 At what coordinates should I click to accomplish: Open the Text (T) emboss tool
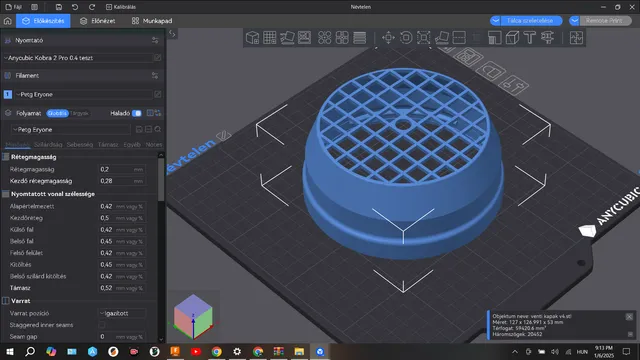[530, 38]
